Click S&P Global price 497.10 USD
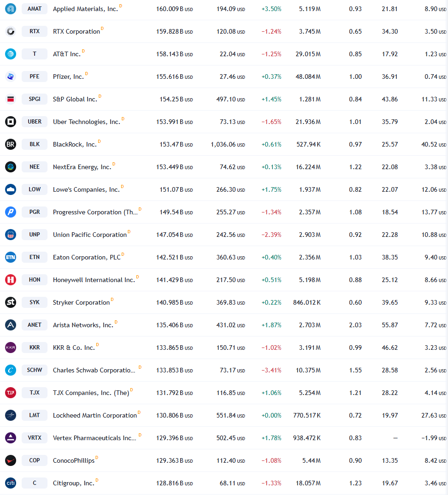This screenshot has width=448, height=495. click(x=230, y=100)
